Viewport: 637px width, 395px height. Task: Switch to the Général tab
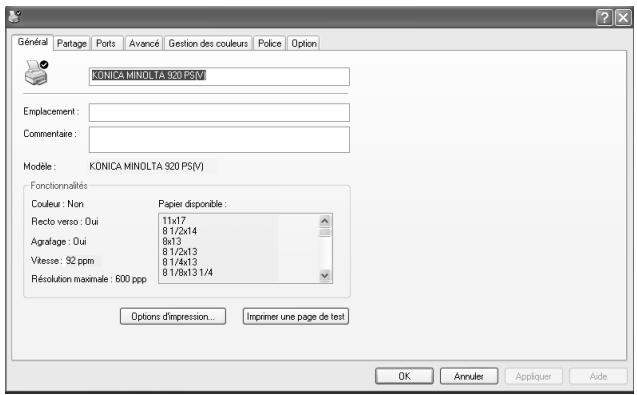click(x=32, y=42)
